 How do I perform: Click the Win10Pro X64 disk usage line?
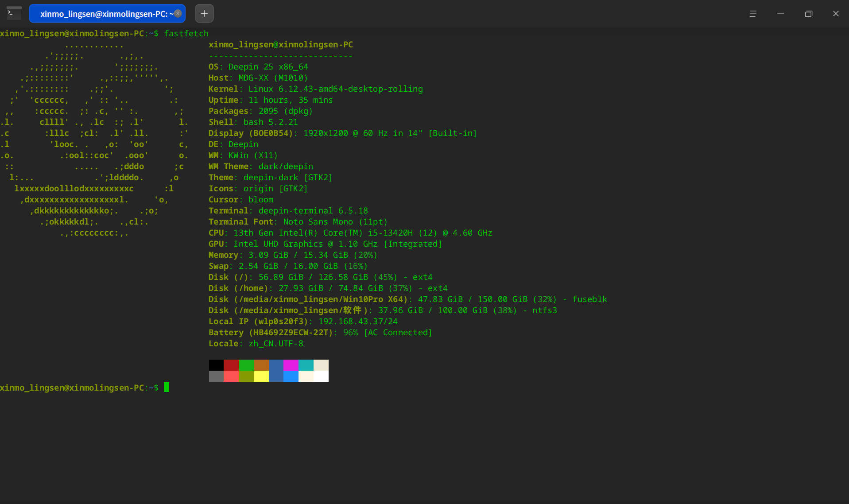point(408,299)
